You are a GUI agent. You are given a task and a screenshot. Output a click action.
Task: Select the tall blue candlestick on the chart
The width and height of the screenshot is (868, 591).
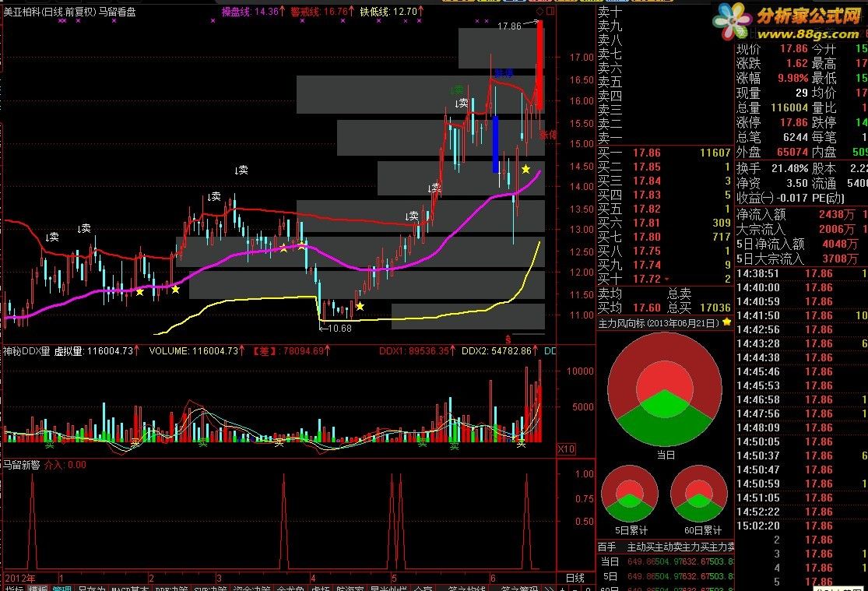pos(495,144)
